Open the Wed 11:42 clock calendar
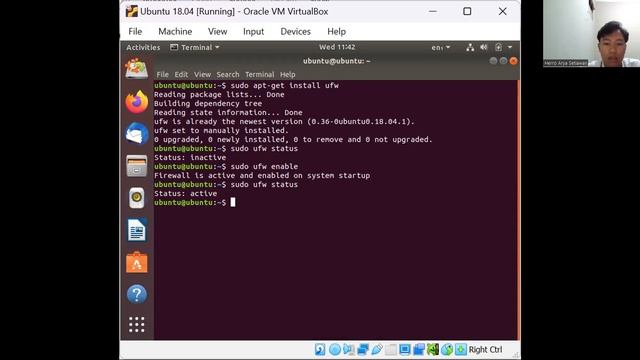This screenshot has width=640, height=360. coord(337,47)
